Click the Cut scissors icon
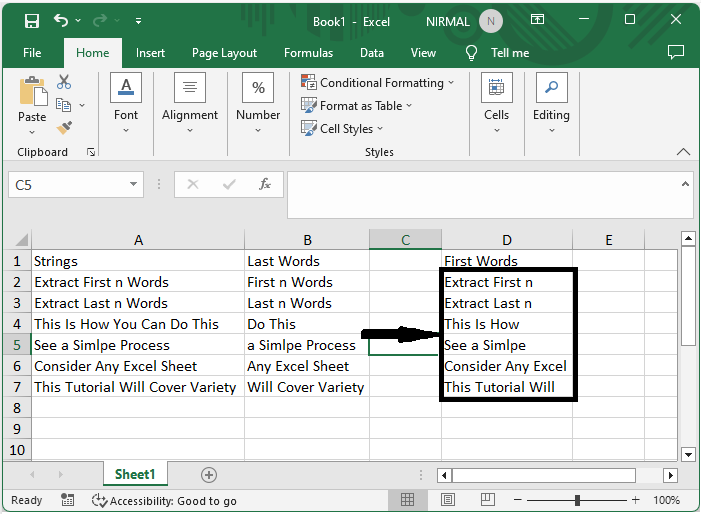 click(64, 82)
